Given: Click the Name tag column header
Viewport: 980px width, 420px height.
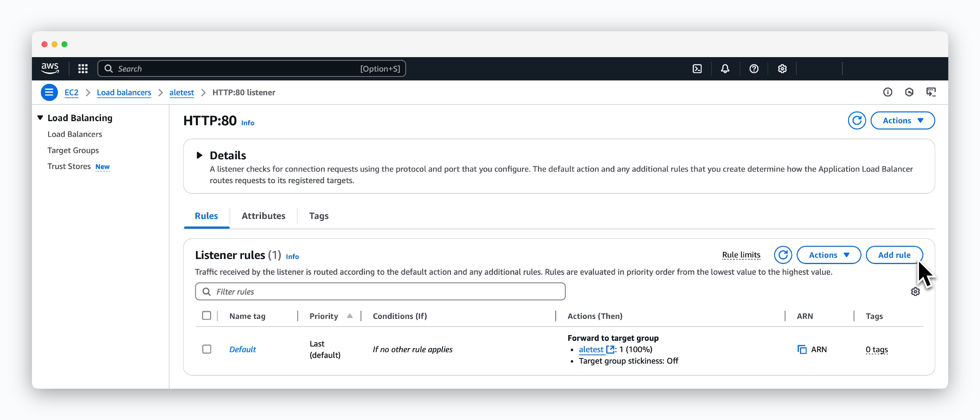Looking at the screenshot, I should click(x=247, y=316).
